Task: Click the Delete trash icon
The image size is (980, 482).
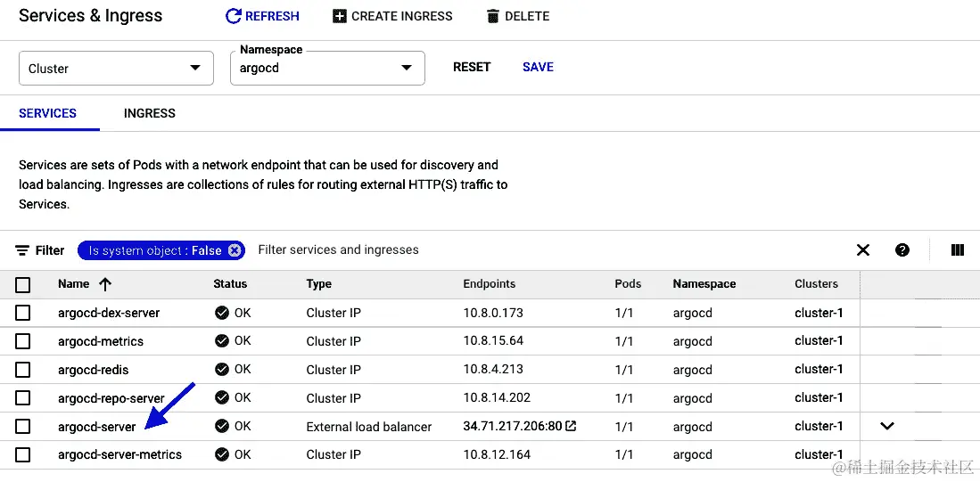Action: [493, 16]
